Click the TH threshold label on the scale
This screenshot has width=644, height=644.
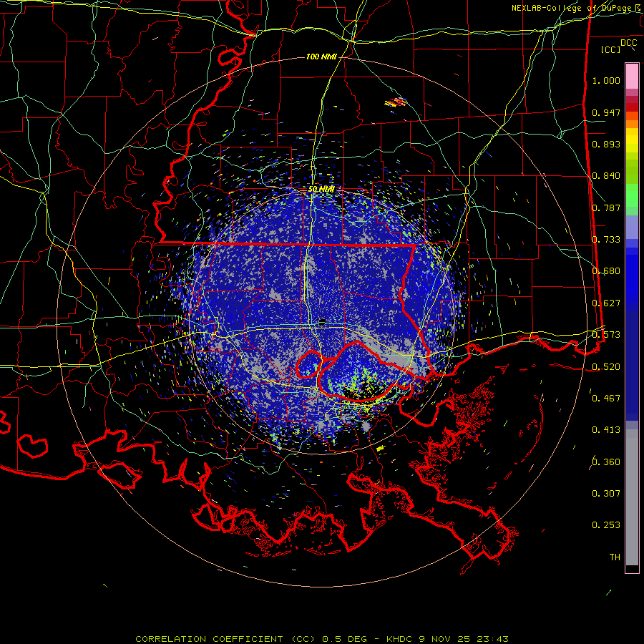coord(615,557)
